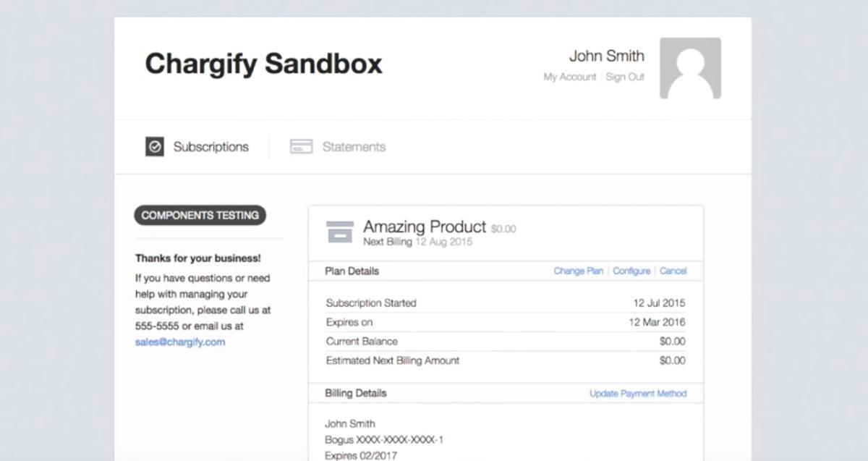Click the Chargify Sandbox title
The width and height of the screenshot is (868, 461).
(x=263, y=64)
